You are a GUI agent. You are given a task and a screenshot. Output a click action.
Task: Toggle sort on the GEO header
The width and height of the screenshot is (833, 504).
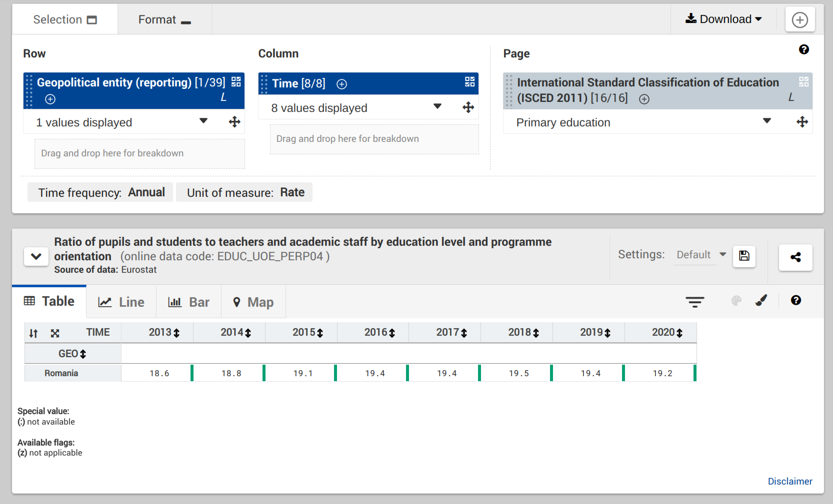coord(83,354)
